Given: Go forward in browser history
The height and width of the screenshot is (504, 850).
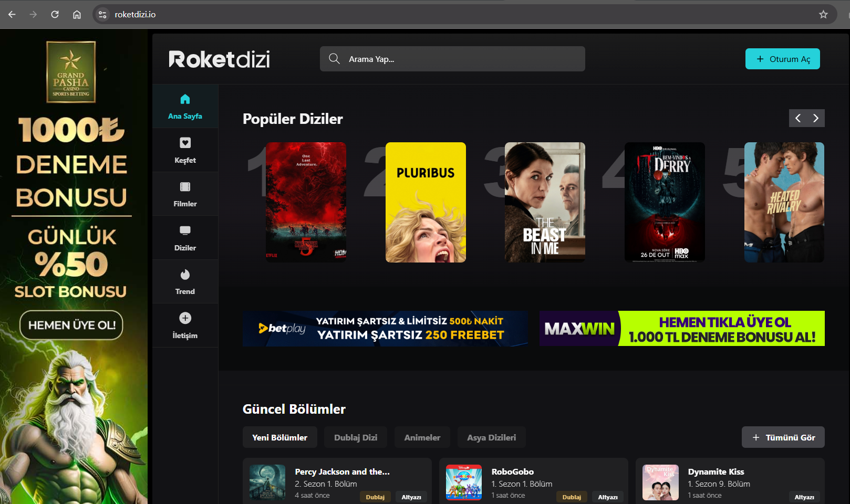Looking at the screenshot, I should (x=34, y=15).
